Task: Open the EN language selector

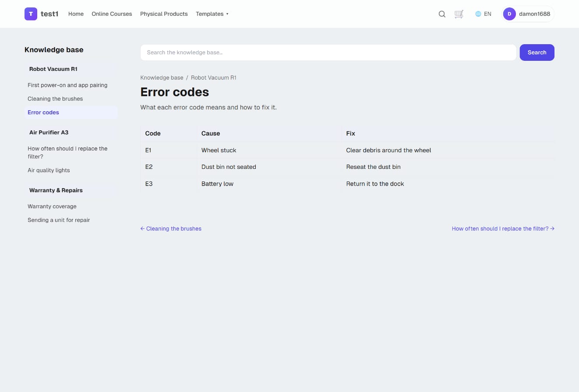Action: 484,14
